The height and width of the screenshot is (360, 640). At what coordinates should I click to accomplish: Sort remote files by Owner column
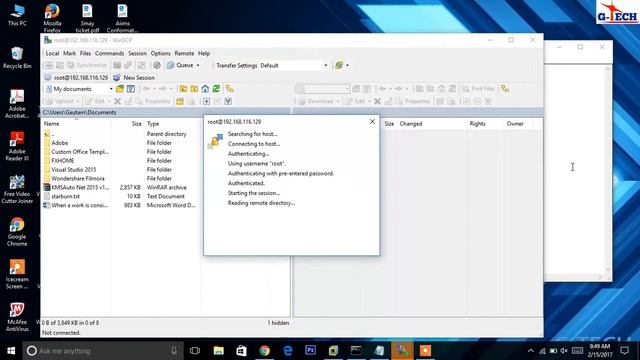point(515,124)
